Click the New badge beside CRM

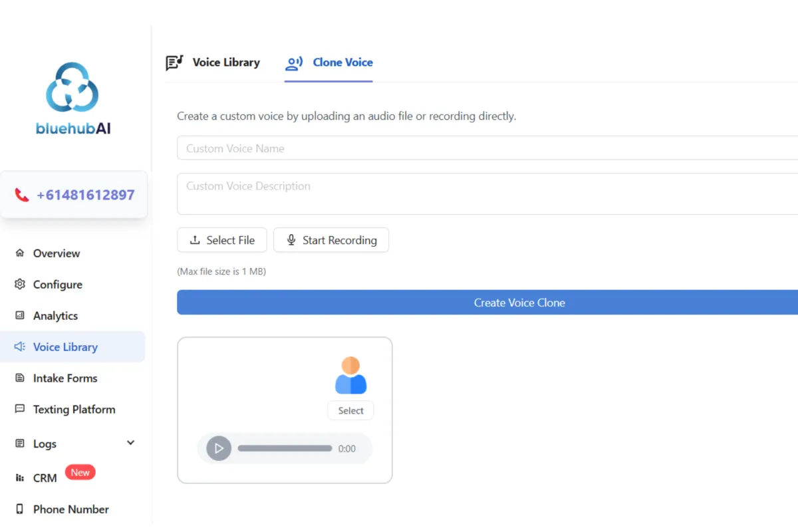pyautogui.click(x=80, y=472)
